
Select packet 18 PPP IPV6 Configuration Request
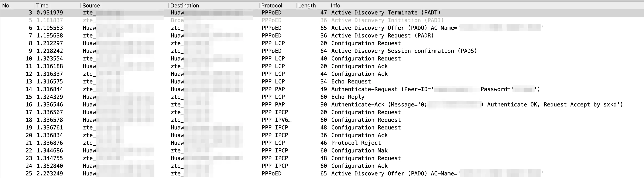366,120
